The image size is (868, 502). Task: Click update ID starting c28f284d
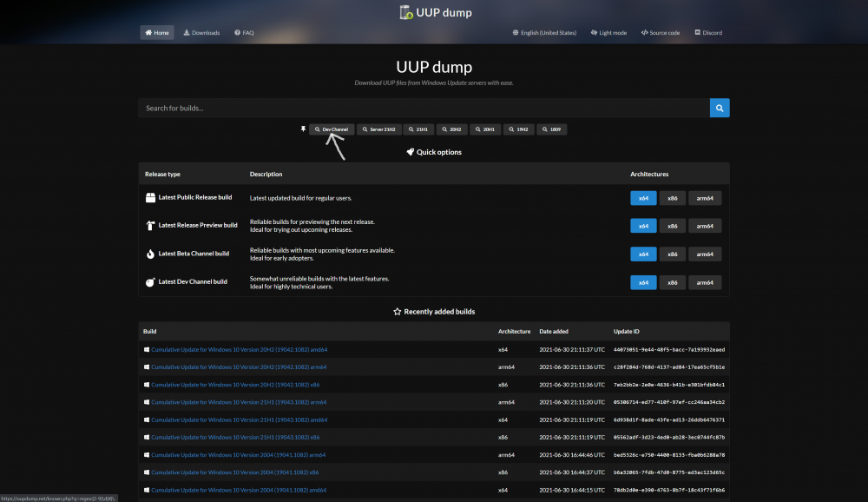click(x=668, y=367)
